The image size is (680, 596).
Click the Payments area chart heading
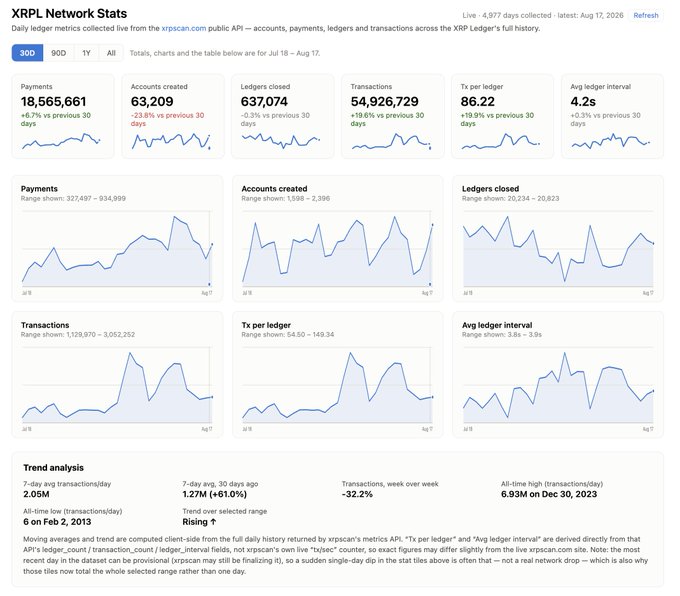pos(39,189)
